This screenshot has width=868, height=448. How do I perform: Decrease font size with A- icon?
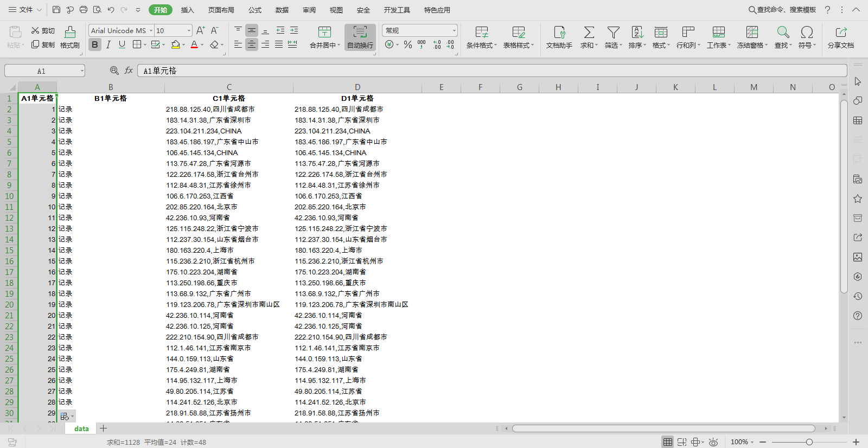tap(214, 30)
